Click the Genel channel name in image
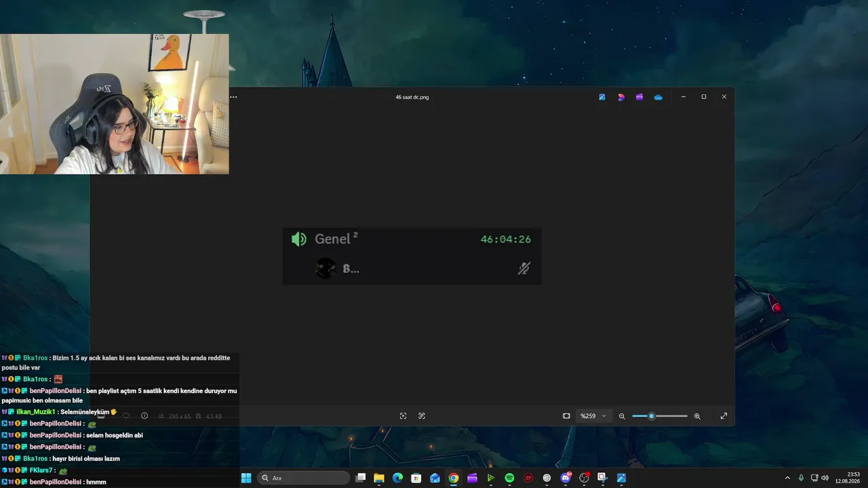 [332, 239]
